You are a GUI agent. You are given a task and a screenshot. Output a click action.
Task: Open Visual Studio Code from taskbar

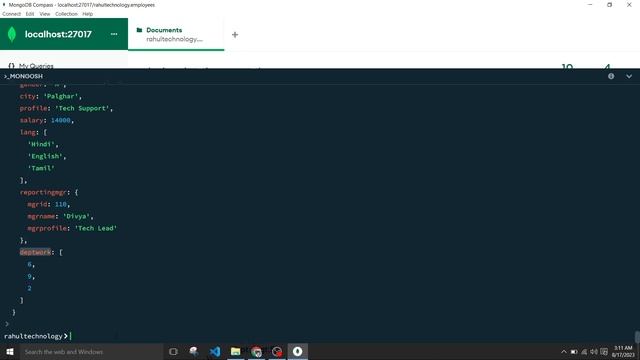(215, 351)
